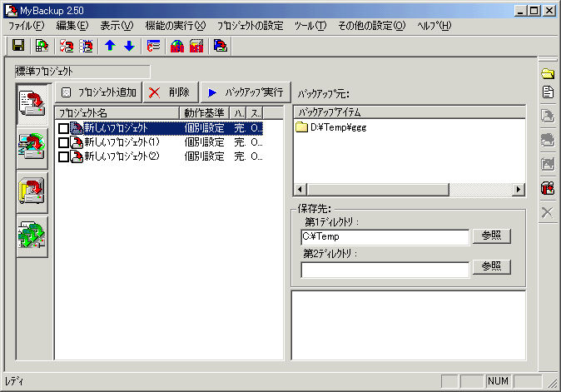The height and width of the screenshot is (392, 561).
Task: Click the floppy disk save icon
Action: 17,46
